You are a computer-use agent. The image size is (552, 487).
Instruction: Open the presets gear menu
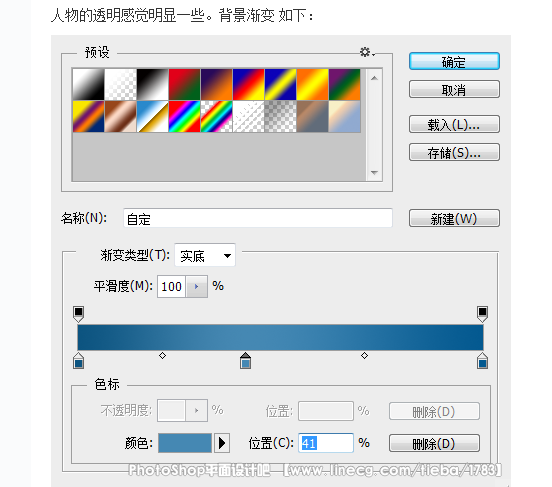(367, 52)
